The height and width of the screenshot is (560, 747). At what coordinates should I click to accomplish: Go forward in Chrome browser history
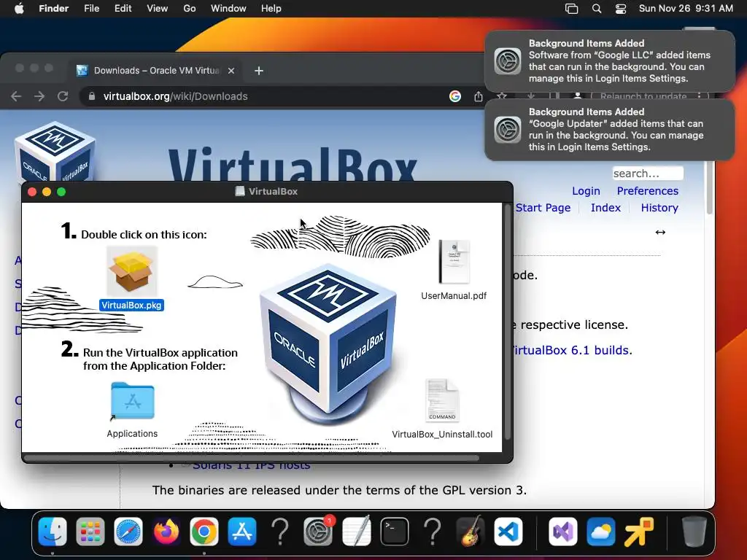pos(39,96)
